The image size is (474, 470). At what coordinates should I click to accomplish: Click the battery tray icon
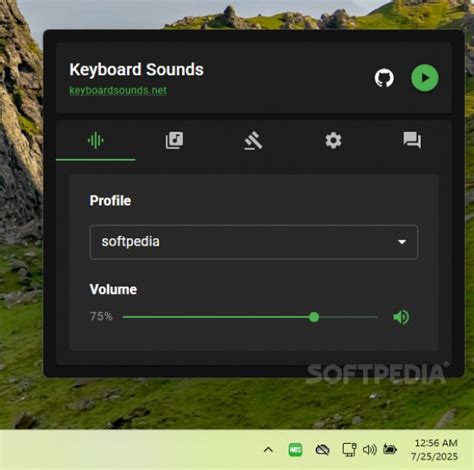390,450
